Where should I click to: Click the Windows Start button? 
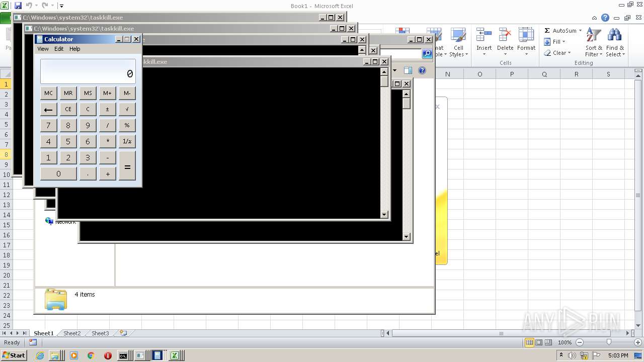pos(14,355)
